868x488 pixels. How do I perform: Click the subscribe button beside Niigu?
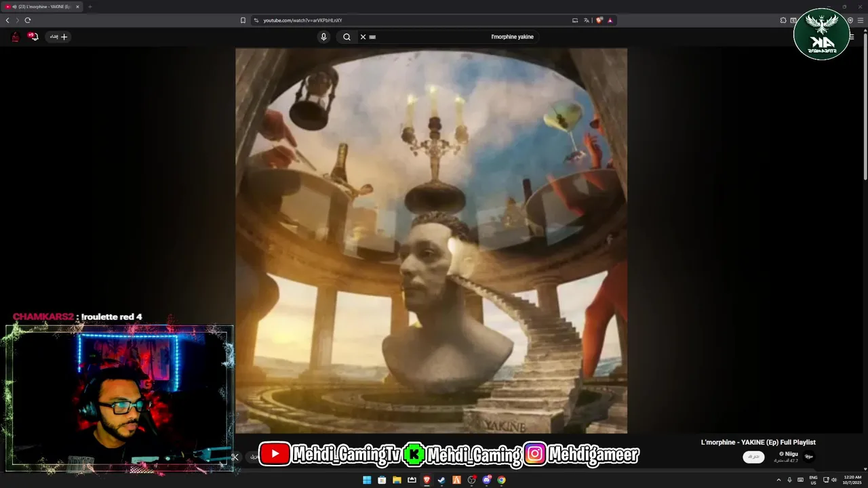coord(753,457)
